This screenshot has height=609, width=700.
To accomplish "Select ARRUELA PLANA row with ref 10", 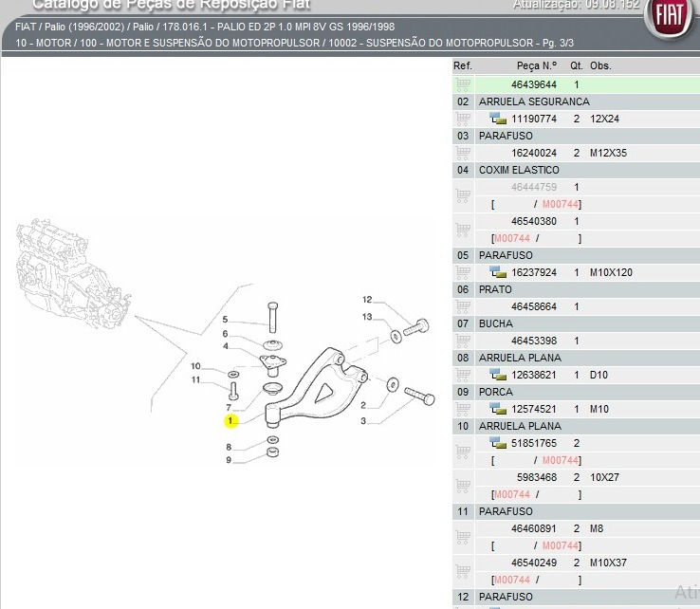I will pos(576,426).
